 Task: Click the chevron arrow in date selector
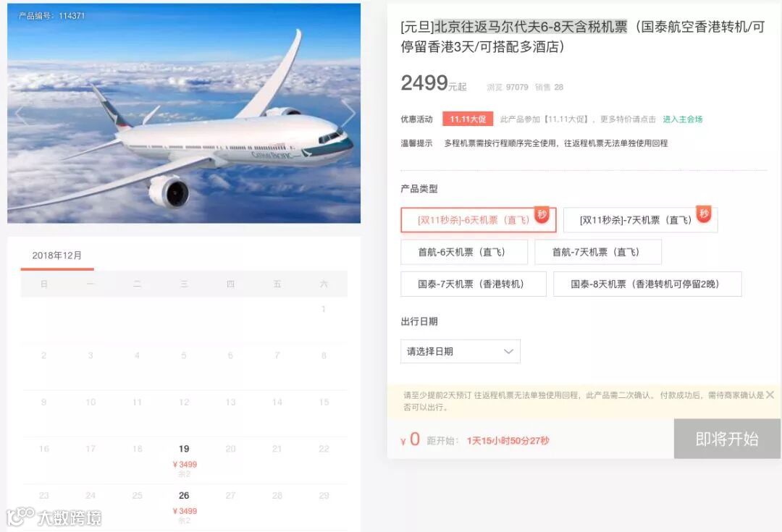(x=508, y=352)
